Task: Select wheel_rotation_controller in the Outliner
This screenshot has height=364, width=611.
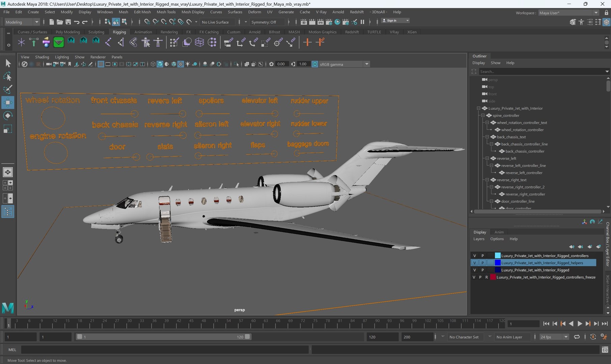Action: [522, 130]
